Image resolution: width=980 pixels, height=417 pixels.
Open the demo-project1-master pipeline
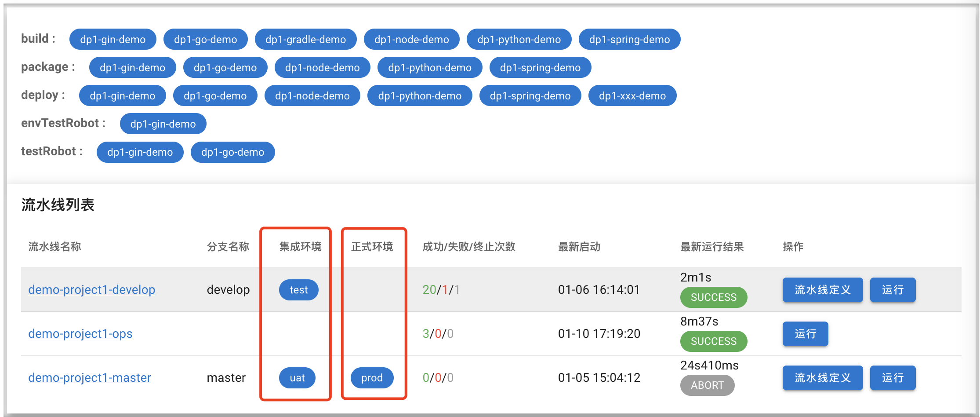pos(89,377)
